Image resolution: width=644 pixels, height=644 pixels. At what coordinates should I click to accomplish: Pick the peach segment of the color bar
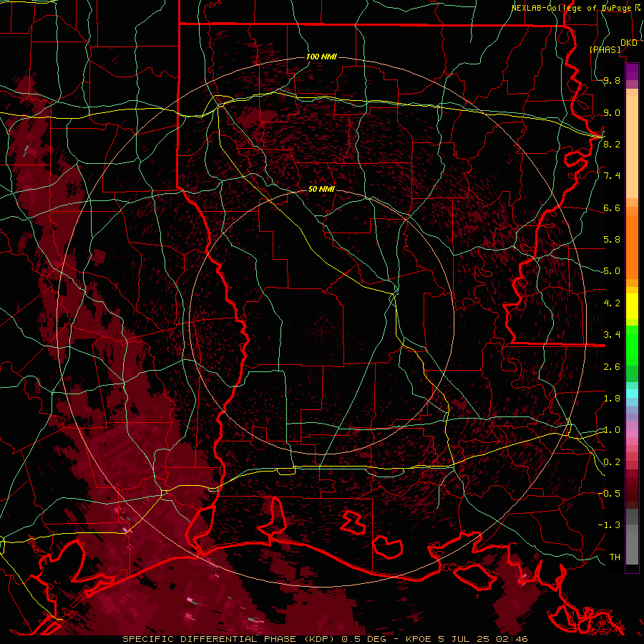coord(632,147)
